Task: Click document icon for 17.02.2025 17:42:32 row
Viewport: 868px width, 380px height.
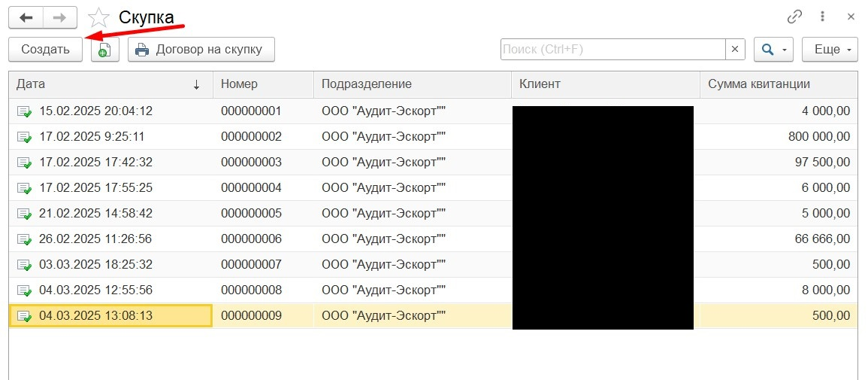Action: click(x=24, y=163)
